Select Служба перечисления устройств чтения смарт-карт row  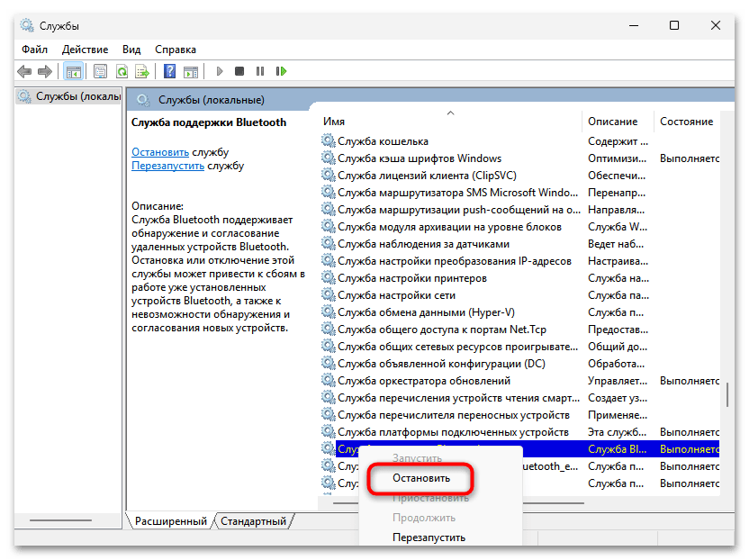pos(519,398)
